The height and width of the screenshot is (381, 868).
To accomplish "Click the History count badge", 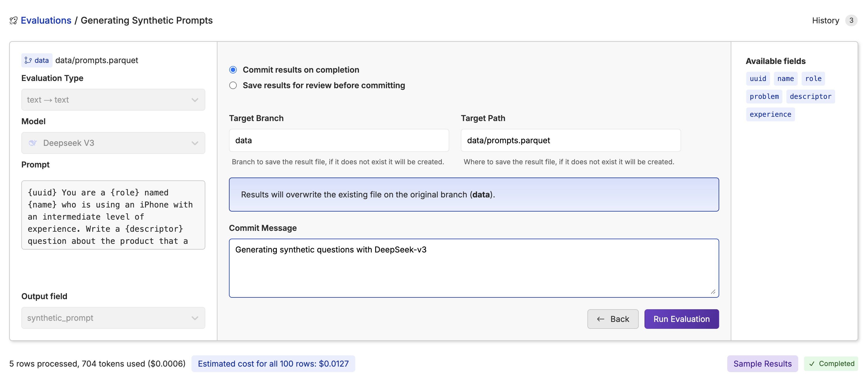I will [x=851, y=20].
